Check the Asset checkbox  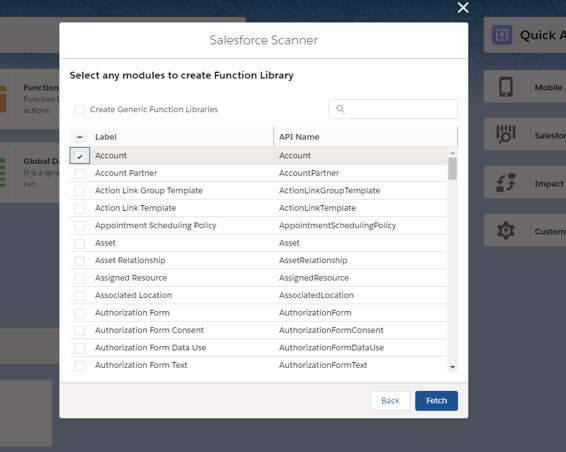point(80,243)
